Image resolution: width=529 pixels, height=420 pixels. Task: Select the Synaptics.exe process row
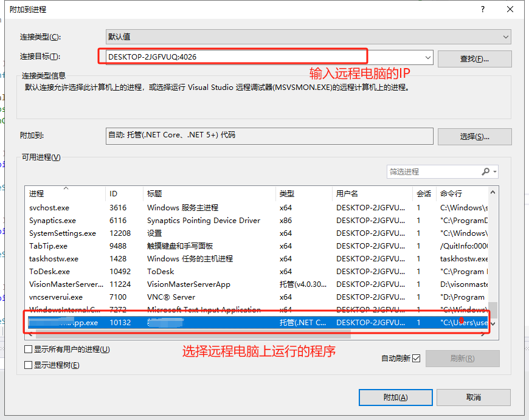[x=257, y=221]
